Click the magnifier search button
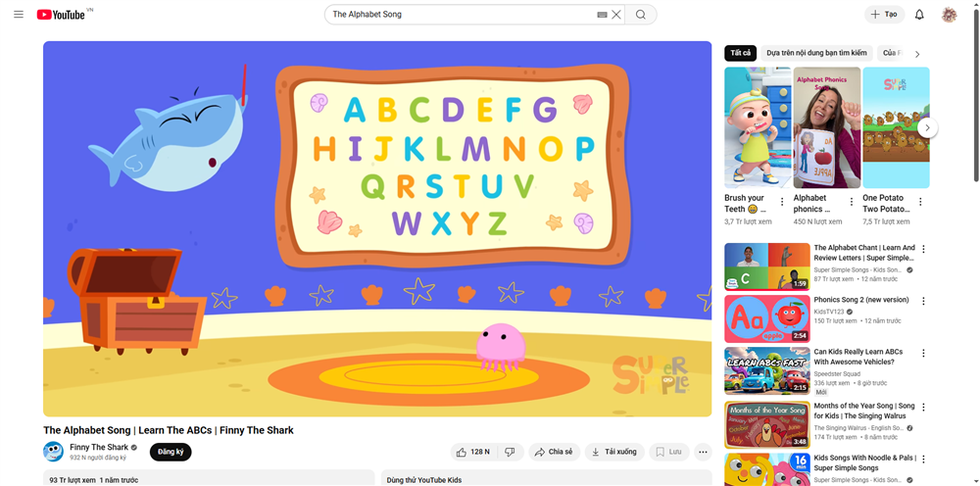Screen dimensions: 980x486 click(641, 15)
